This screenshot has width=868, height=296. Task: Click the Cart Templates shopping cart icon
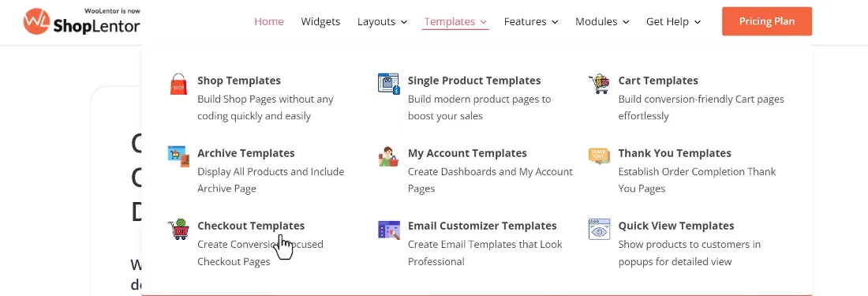(598, 84)
